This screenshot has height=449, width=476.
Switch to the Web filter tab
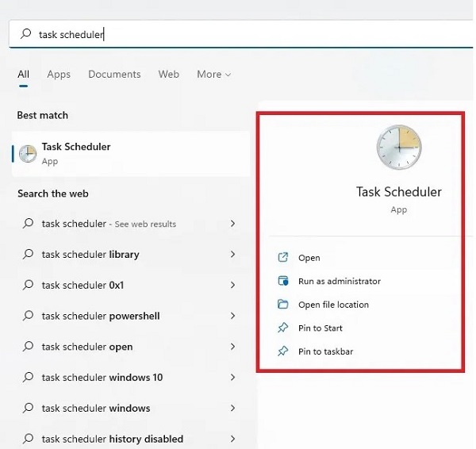[169, 75]
